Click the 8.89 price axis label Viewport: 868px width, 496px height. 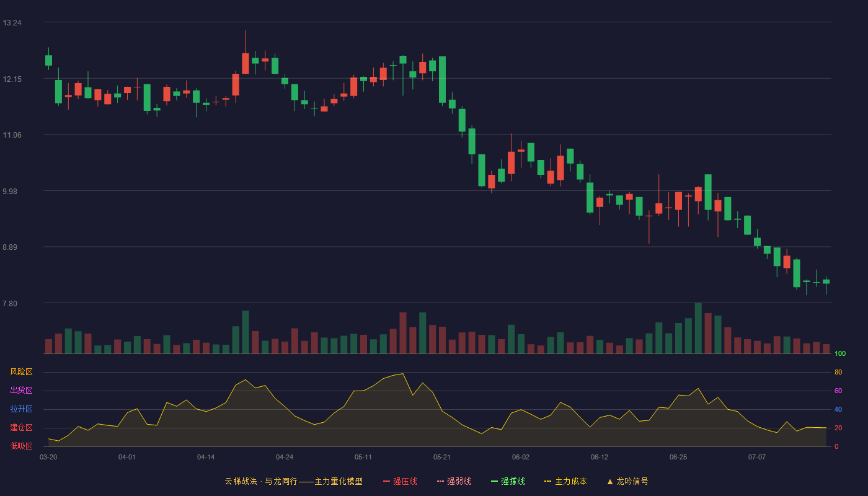[x=11, y=247]
